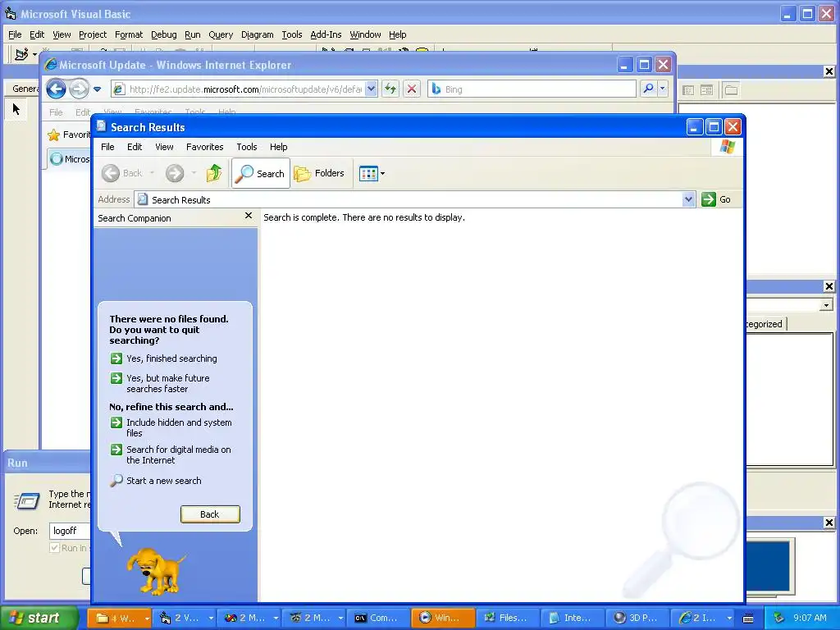This screenshot has height=630, width=840.
Task: Open Edit menu in Search Results window
Action: (135, 147)
